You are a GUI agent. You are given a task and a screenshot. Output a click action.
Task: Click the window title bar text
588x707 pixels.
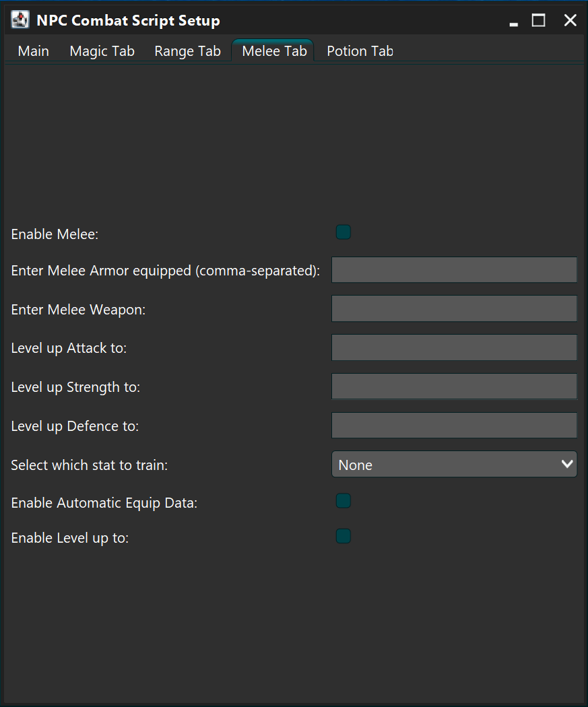click(x=128, y=21)
